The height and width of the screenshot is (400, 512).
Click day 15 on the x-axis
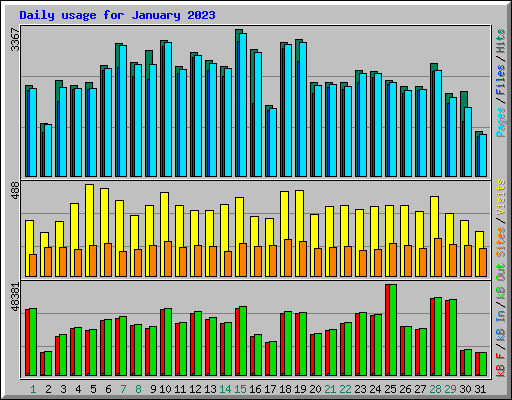point(240,389)
